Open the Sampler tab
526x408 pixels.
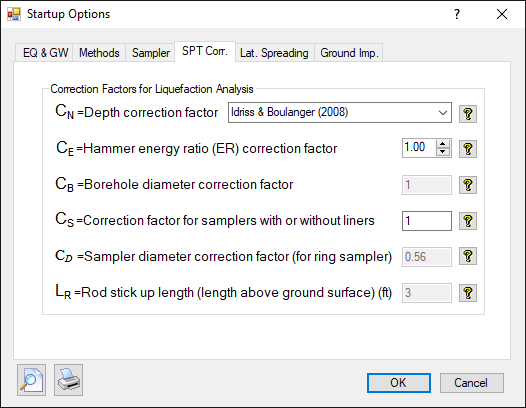point(151,53)
